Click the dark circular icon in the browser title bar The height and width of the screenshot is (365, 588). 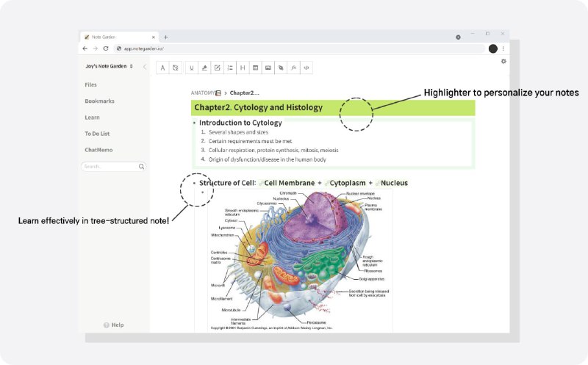click(458, 37)
